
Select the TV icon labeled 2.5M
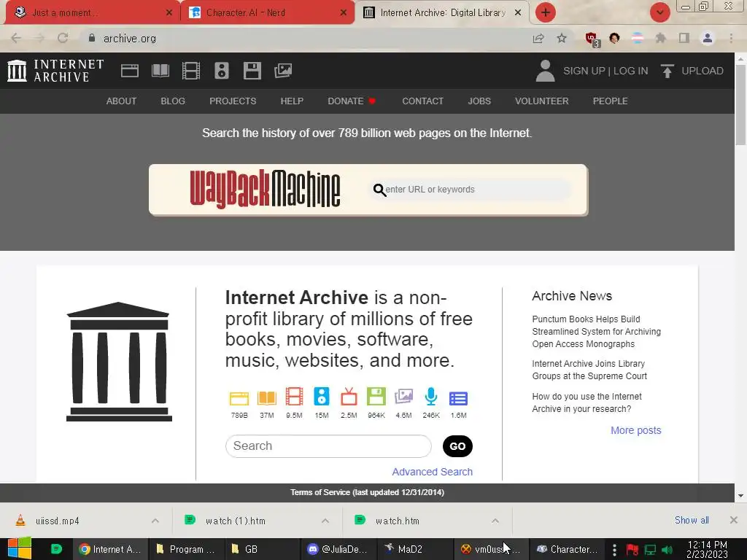coord(349,397)
